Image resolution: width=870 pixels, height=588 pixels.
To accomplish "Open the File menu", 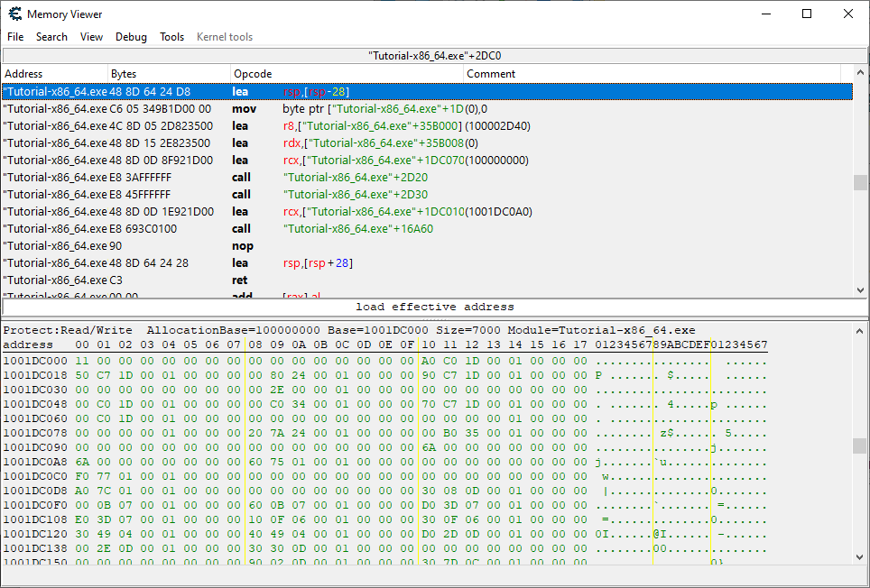I will point(15,37).
